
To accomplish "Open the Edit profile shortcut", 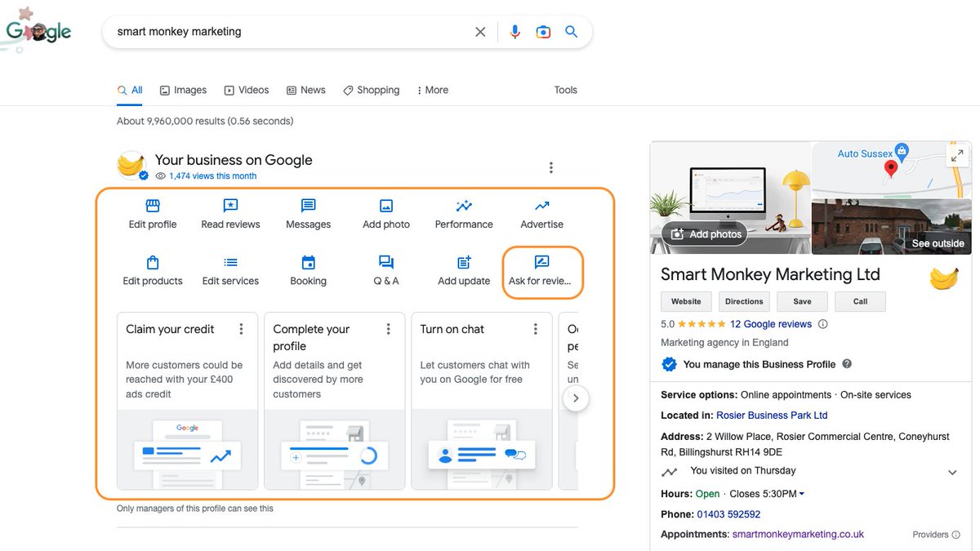I will click(x=153, y=214).
